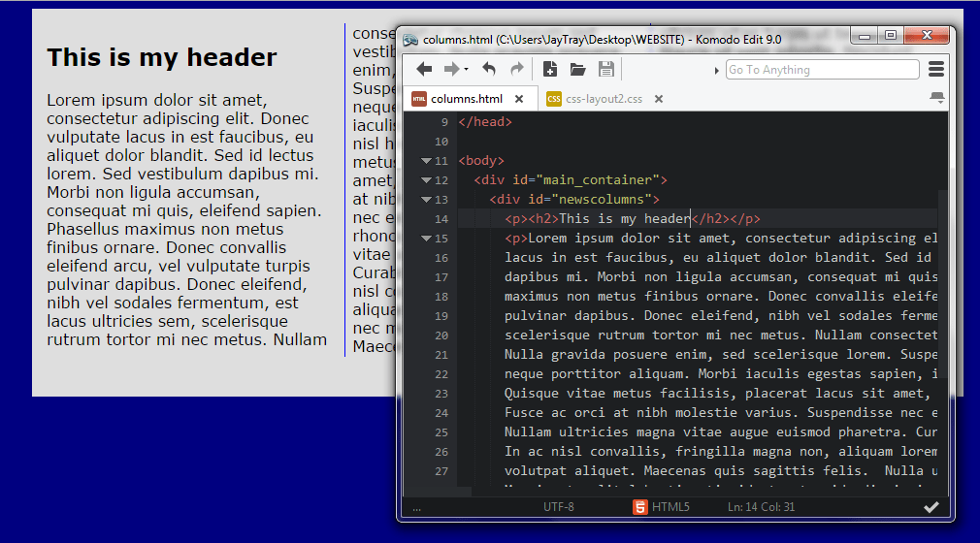980x543 pixels.
Task: Select line number 14 in the gutter
Action: click(441, 219)
